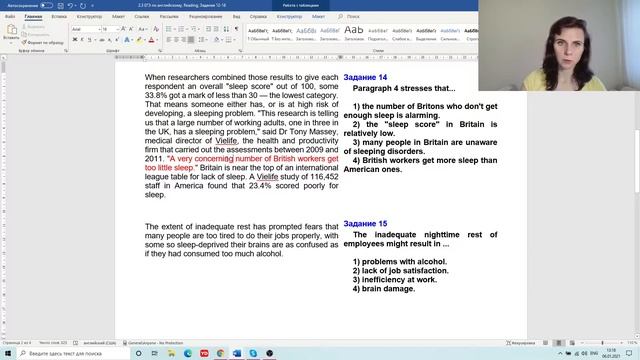Click the Decrease Font Size icon
Image resolution: width=640 pixels, height=360 pixels.
tap(131, 29)
